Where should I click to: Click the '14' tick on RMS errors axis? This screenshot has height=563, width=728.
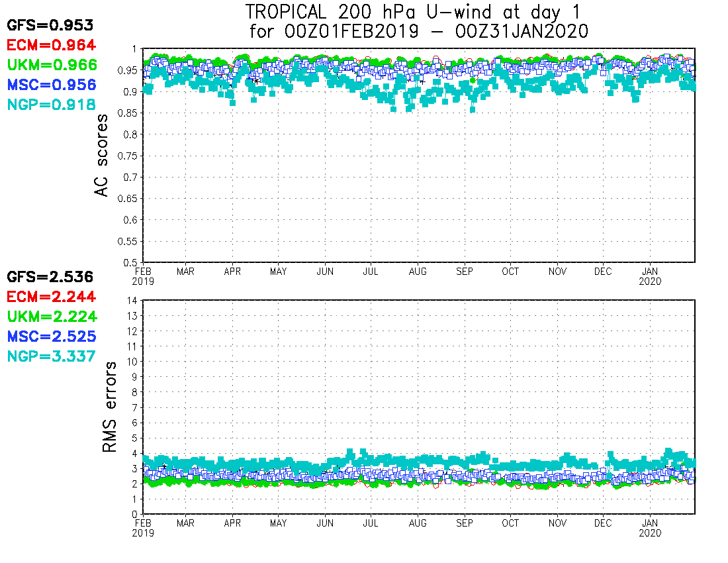tap(132, 301)
